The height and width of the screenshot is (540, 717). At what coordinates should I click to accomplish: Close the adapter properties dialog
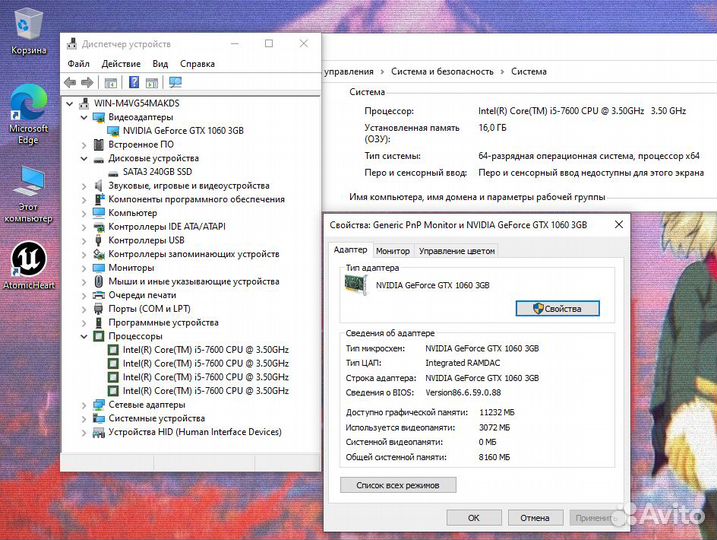619,225
